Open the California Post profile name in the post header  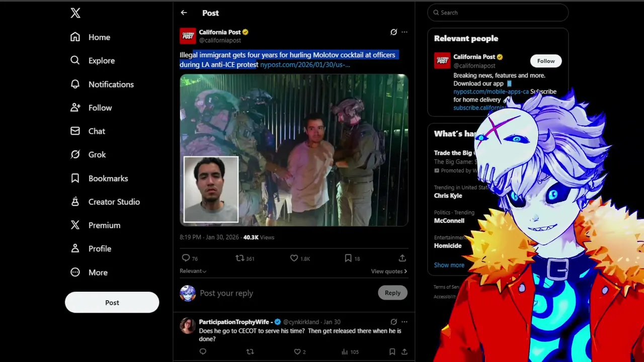pyautogui.click(x=220, y=32)
